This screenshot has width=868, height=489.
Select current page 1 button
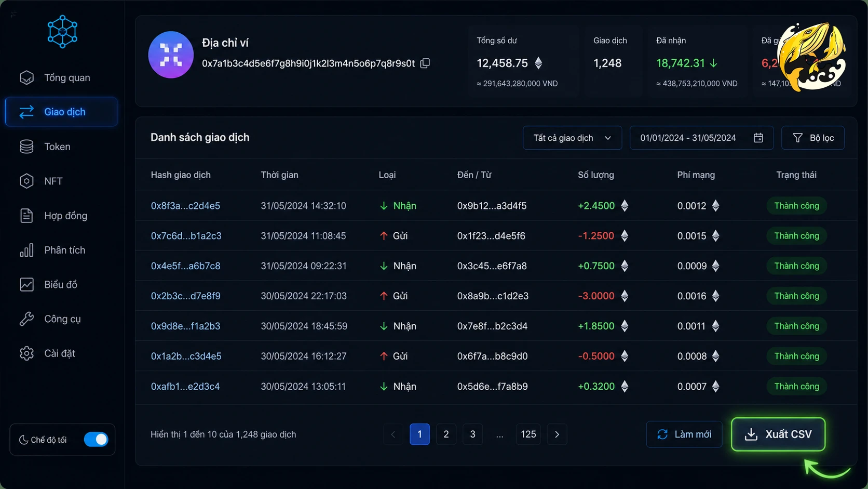click(419, 434)
